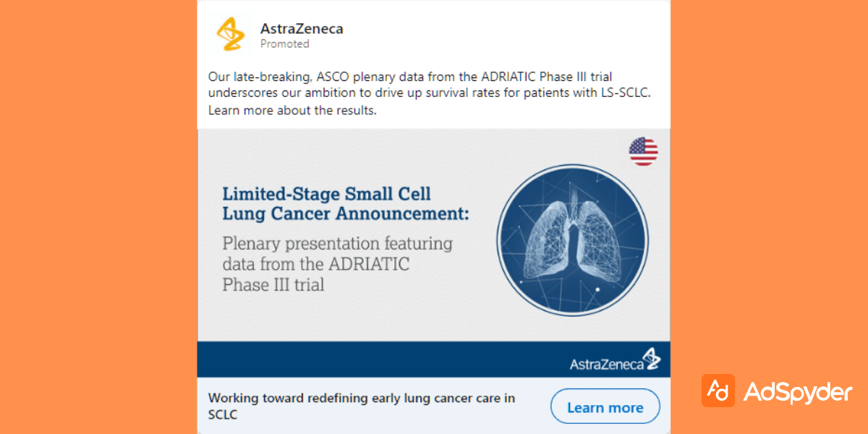The height and width of the screenshot is (434, 868).
Task: Click the AstraZeneca profile logo icon
Action: point(231,34)
